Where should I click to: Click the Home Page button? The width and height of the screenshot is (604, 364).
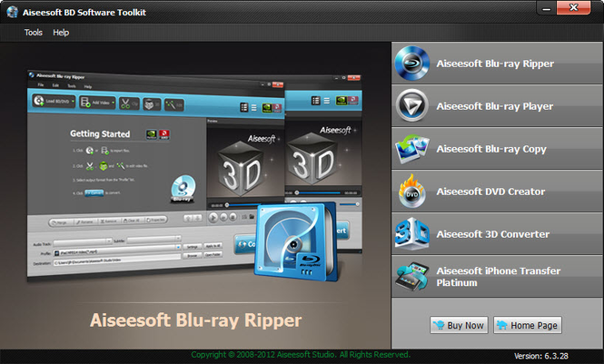528,325
